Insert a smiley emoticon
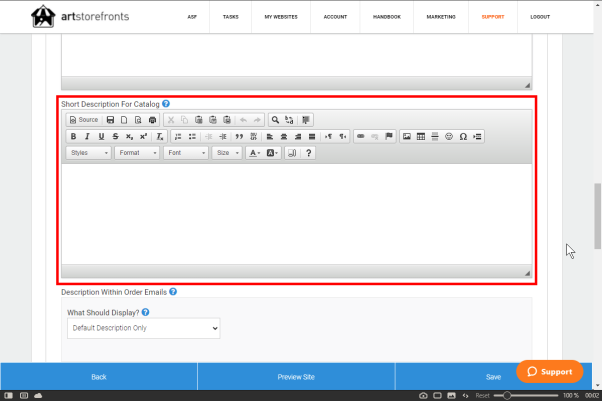The image size is (602, 401). click(449, 136)
